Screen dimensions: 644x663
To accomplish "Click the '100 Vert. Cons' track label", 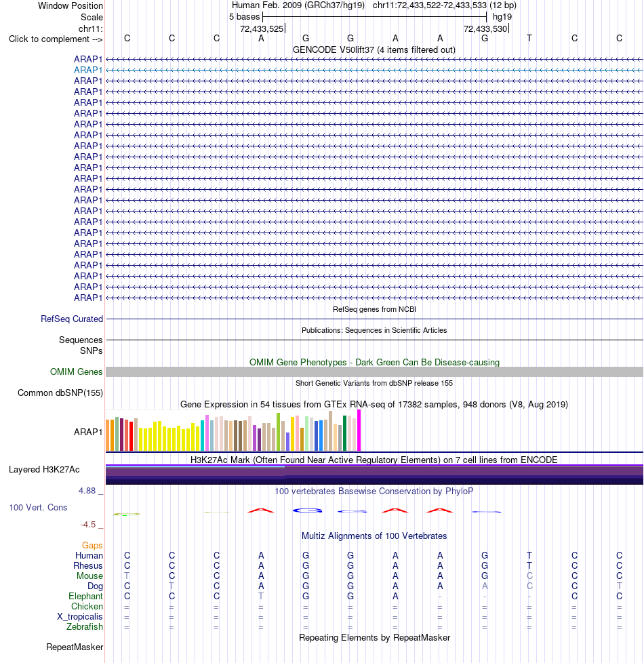I will [x=38, y=507].
